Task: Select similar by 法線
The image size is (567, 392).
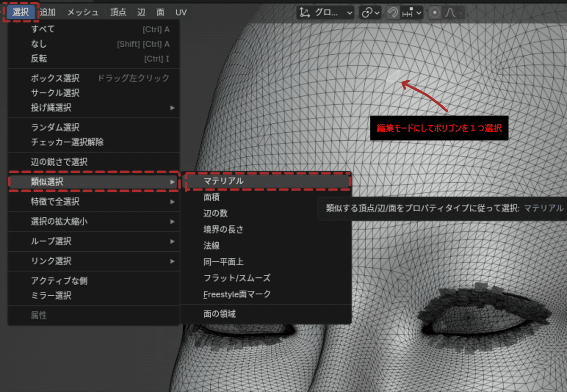Action: point(266,246)
